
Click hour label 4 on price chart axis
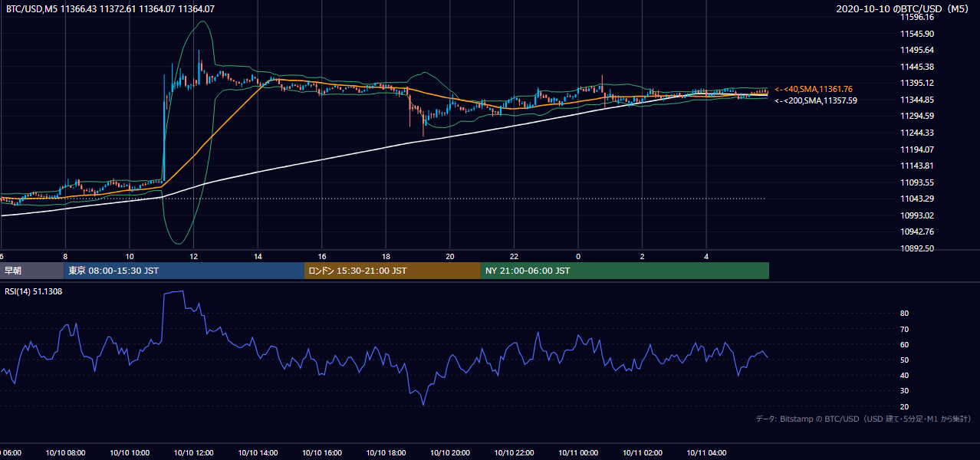706,256
